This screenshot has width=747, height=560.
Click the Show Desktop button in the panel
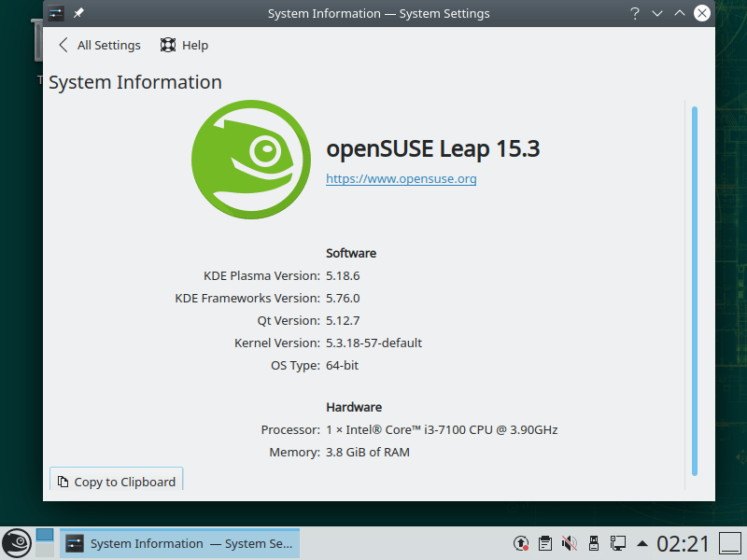point(730,543)
